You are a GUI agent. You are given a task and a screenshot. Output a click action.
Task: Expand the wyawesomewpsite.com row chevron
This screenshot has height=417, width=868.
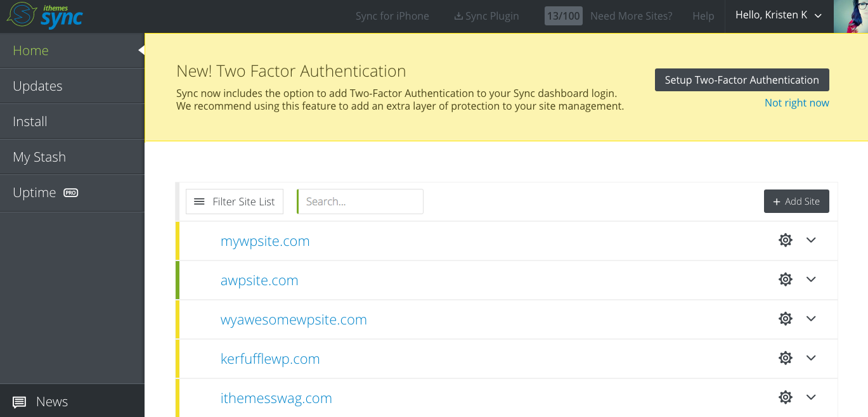click(811, 319)
